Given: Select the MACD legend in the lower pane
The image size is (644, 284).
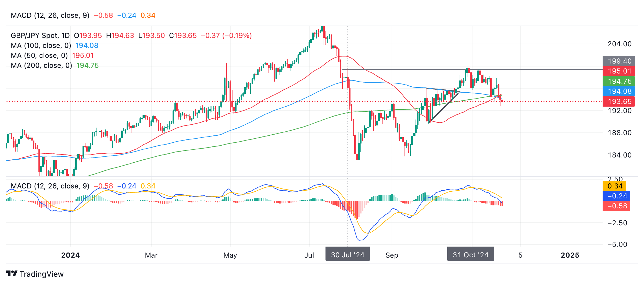Looking at the screenshot, I should click(x=50, y=186).
